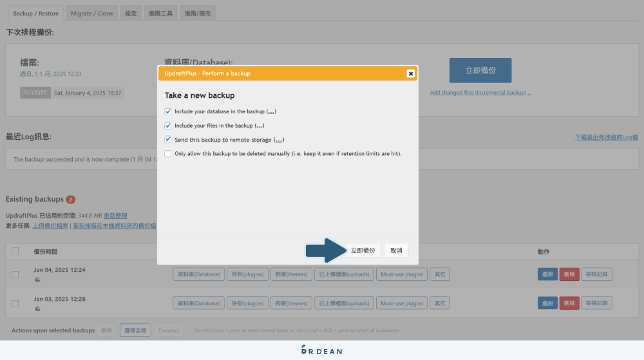
Task: Download Must-use plugins from Jan 04 backup
Action: pyautogui.click(x=402, y=274)
